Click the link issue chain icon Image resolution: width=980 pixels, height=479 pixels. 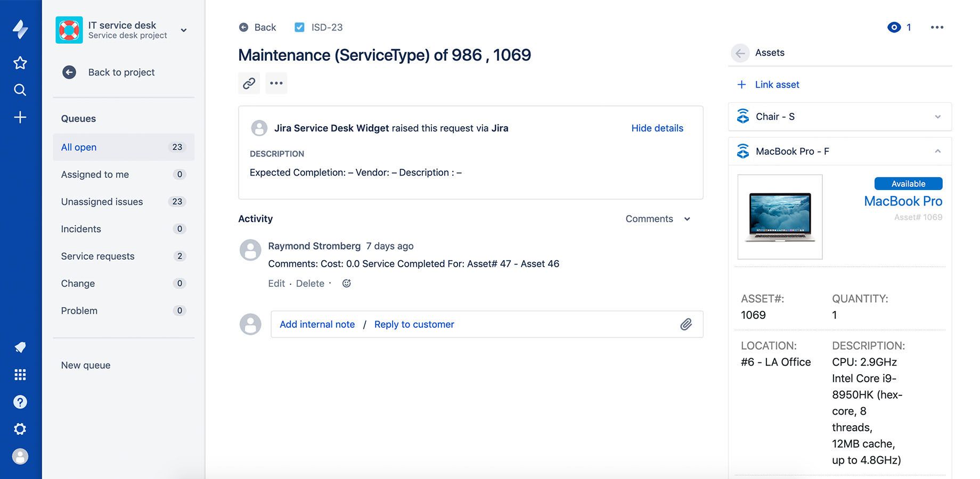pos(249,83)
